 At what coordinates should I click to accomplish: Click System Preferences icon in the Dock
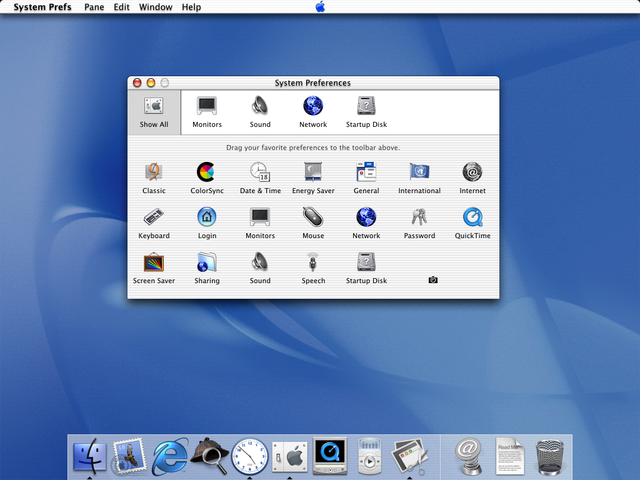[x=289, y=457]
